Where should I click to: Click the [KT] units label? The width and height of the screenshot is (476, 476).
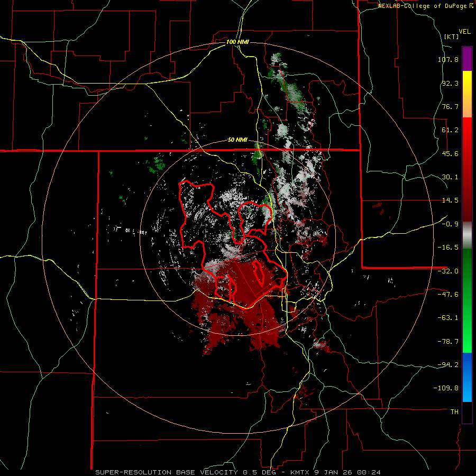452,36
